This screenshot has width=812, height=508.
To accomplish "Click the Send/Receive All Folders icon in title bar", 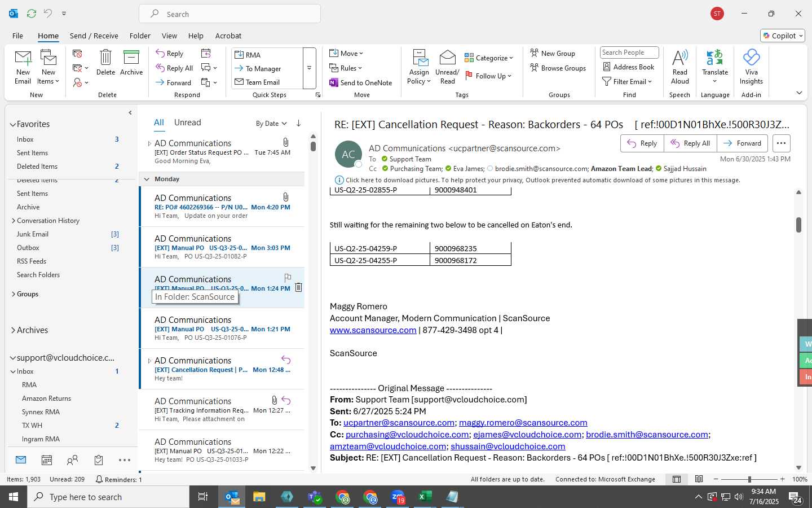I will pyautogui.click(x=32, y=14).
